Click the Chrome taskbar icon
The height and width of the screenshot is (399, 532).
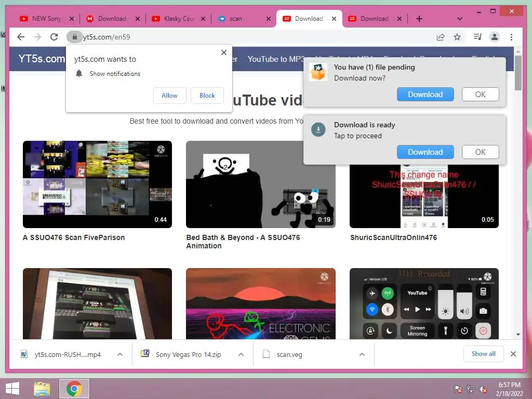tap(74, 389)
